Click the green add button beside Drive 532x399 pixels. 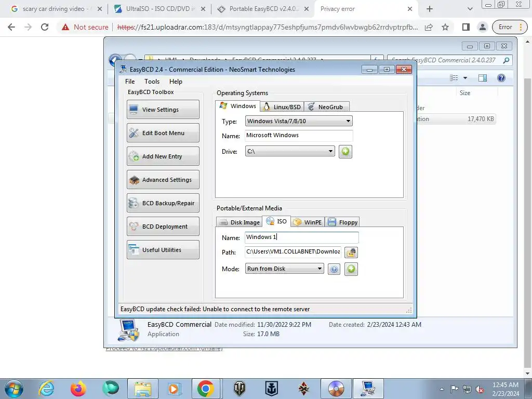click(345, 151)
